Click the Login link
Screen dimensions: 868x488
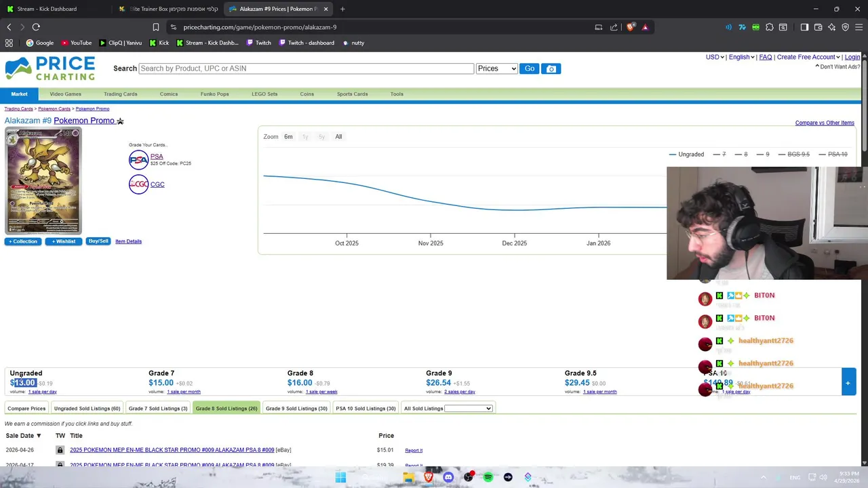pos(852,57)
